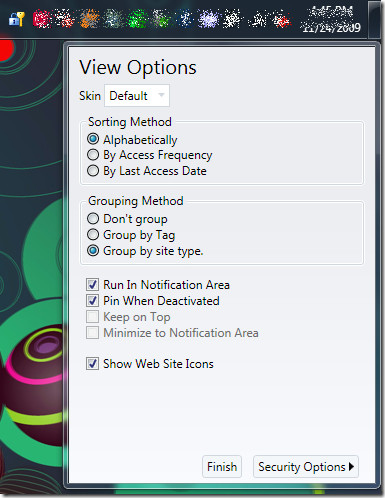Image resolution: width=385 pixels, height=498 pixels.
Task: Click the dark blue scrambled tray icon
Action: (185, 19)
